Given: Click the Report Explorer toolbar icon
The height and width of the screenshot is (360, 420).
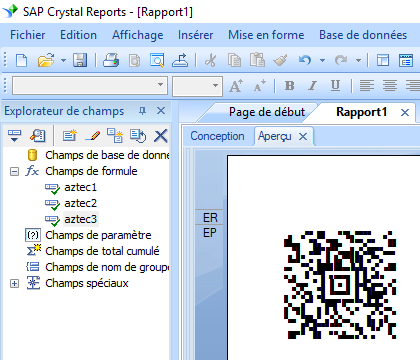Looking at the screenshot, I should pos(406,61).
